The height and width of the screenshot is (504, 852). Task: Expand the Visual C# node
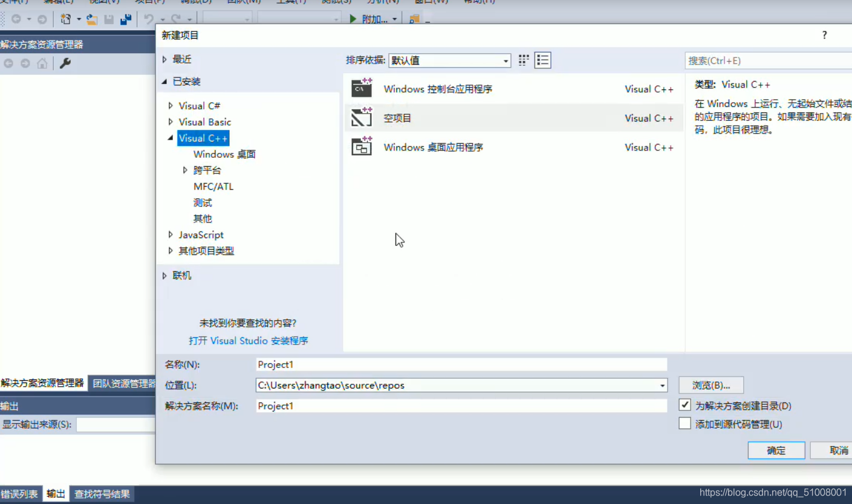coord(171,106)
